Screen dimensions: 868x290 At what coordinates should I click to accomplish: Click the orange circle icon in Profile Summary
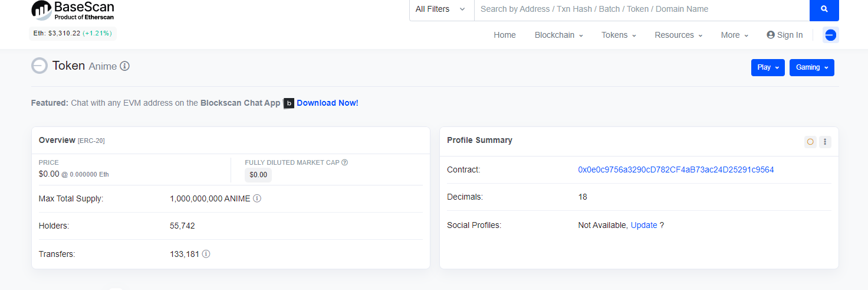[810, 142]
